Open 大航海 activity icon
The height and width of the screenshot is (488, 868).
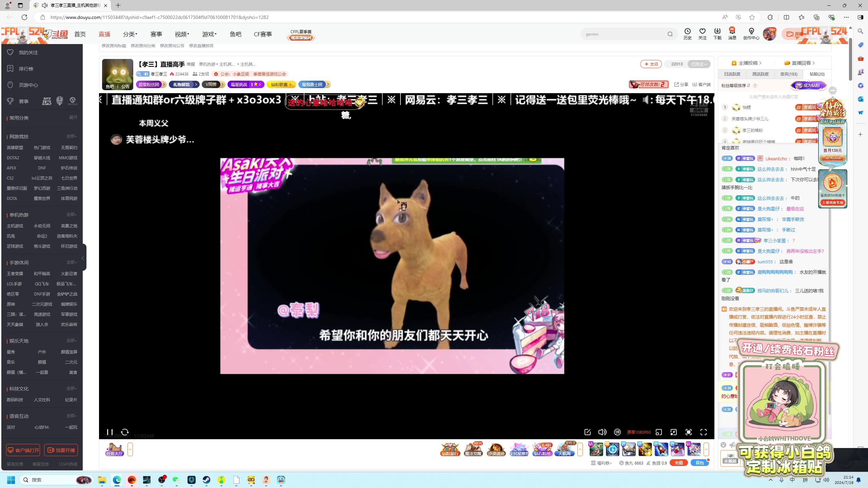point(565,449)
